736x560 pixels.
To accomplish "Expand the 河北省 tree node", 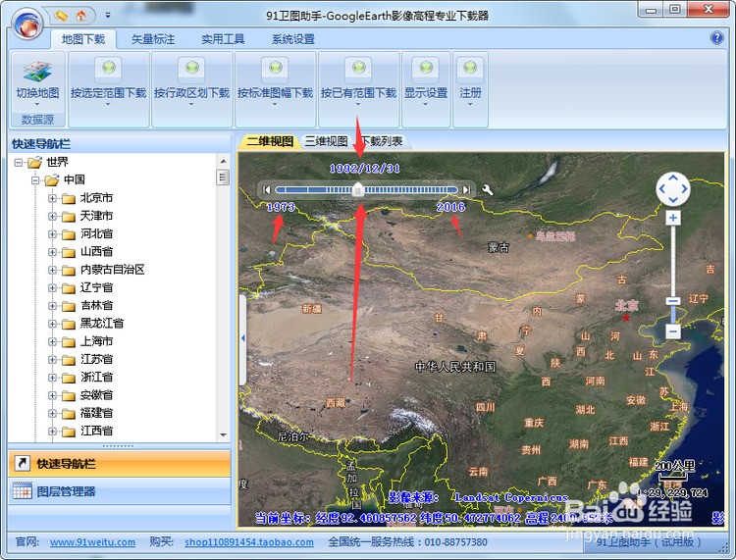I will tap(52, 234).
